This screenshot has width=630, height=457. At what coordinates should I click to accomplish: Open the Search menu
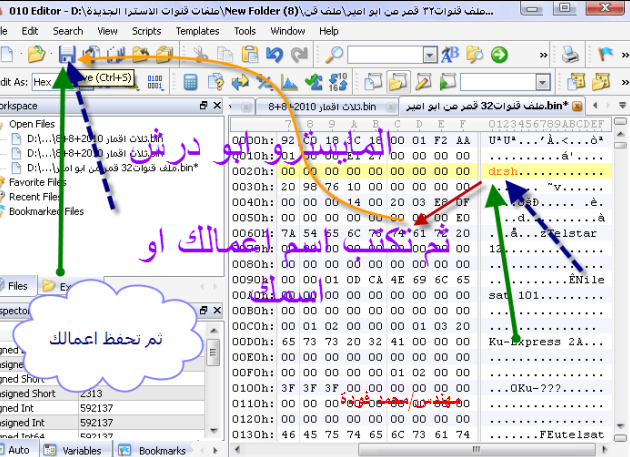68,31
